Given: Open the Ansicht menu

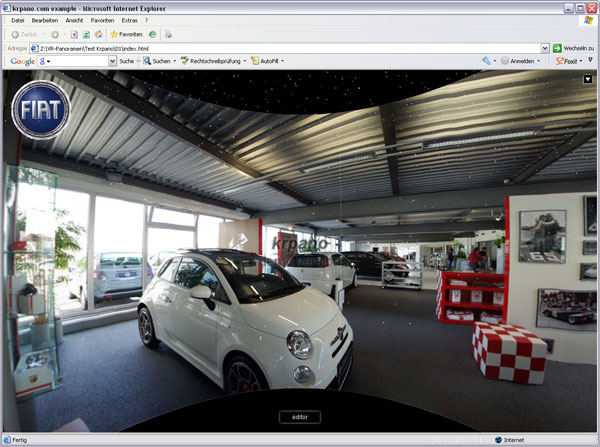Looking at the screenshot, I should click(74, 20).
